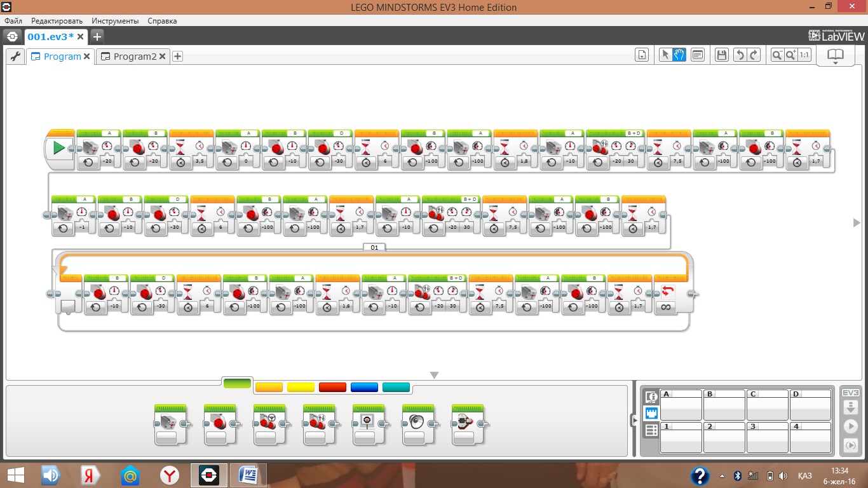
Task: Click the green Start block play arrow
Action: (59, 149)
